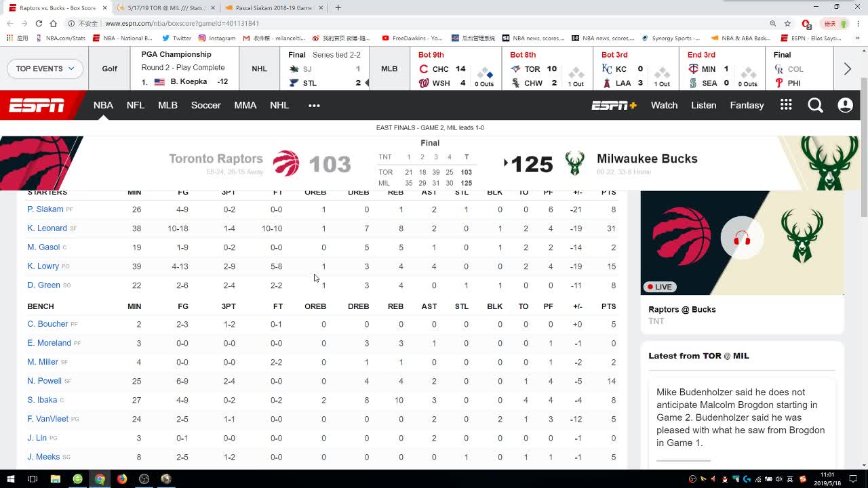This screenshot has width=868, height=488.
Task: Click the ESPN logo in navigation bar
Action: [37, 105]
